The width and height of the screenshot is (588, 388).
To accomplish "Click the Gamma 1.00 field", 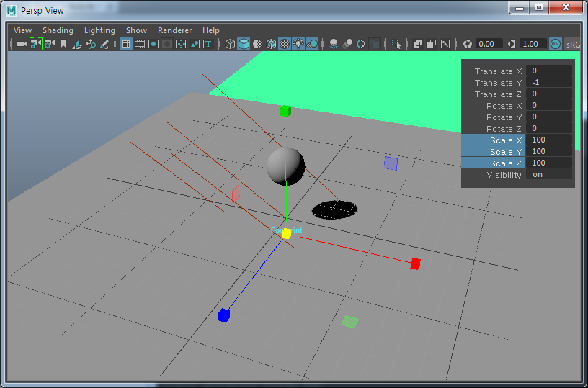I will point(533,44).
